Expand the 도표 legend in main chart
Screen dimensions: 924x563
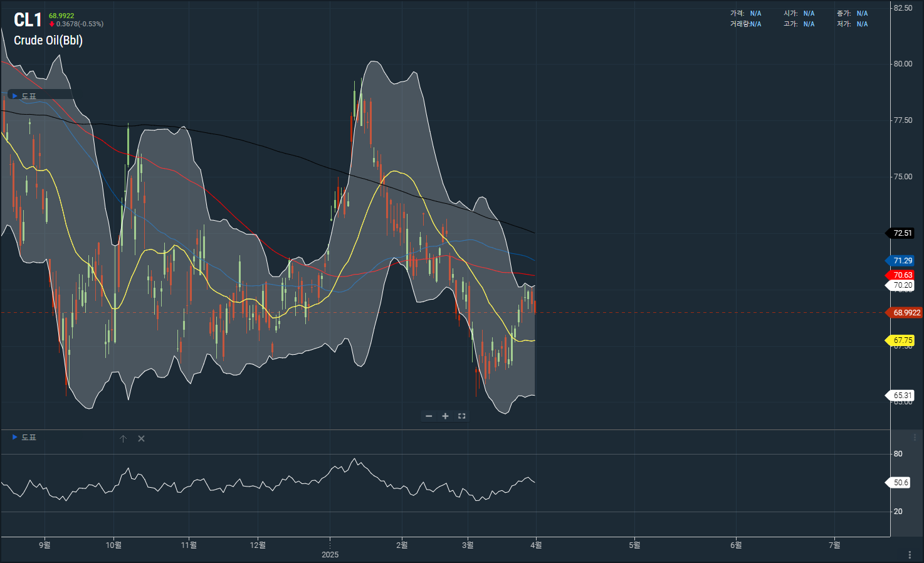click(15, 96)
